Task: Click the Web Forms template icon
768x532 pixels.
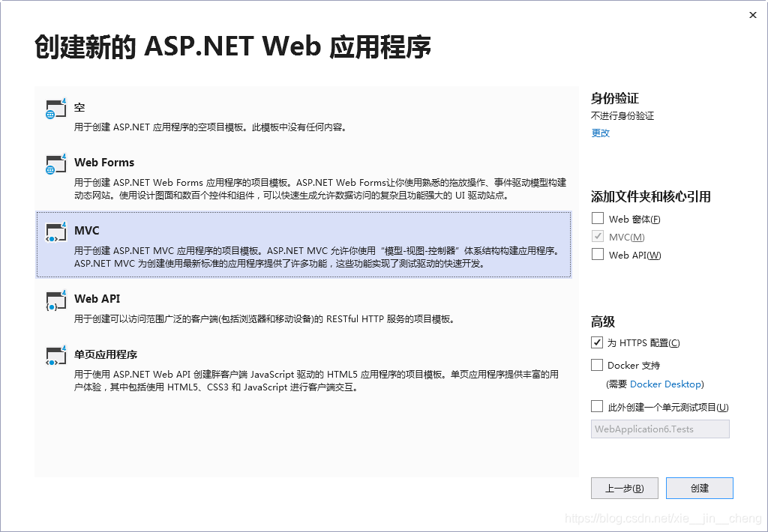Action: click(55, 164)
